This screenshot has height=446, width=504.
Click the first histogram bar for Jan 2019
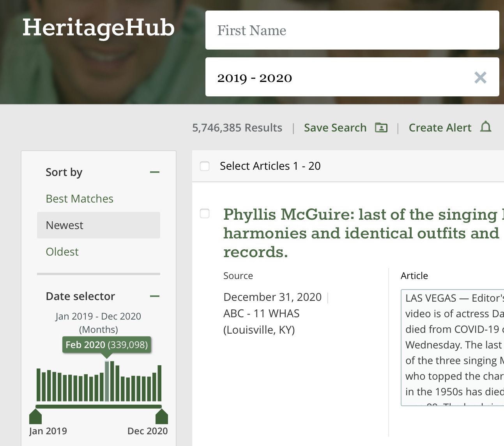39,385
